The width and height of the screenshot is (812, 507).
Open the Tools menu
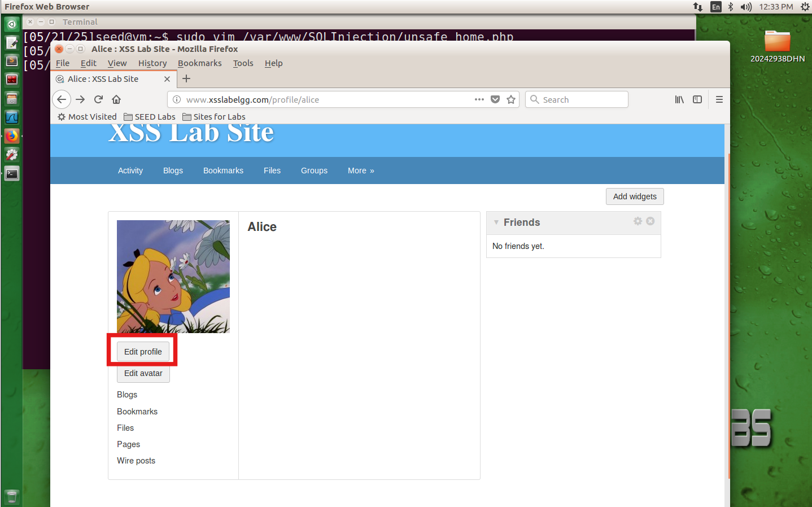tap(243, 63)
